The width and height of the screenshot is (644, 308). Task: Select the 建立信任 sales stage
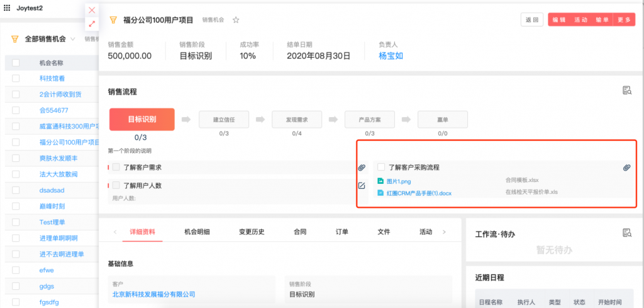click(224, 118)
